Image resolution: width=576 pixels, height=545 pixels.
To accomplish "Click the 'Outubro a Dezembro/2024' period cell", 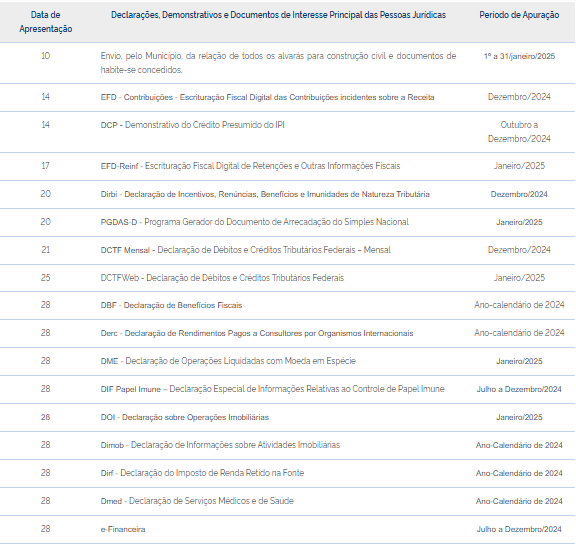I will point(519,132).
